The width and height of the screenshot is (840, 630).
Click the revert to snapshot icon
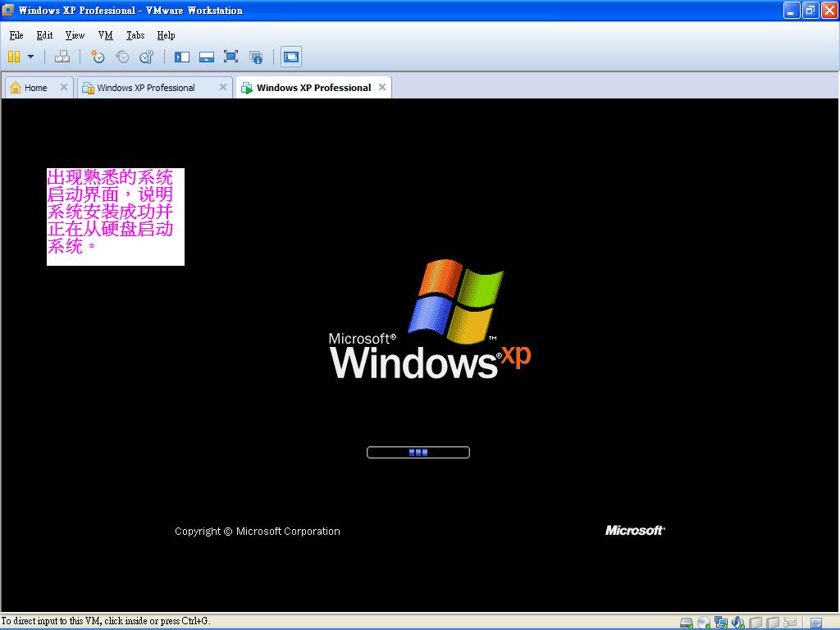122,57
